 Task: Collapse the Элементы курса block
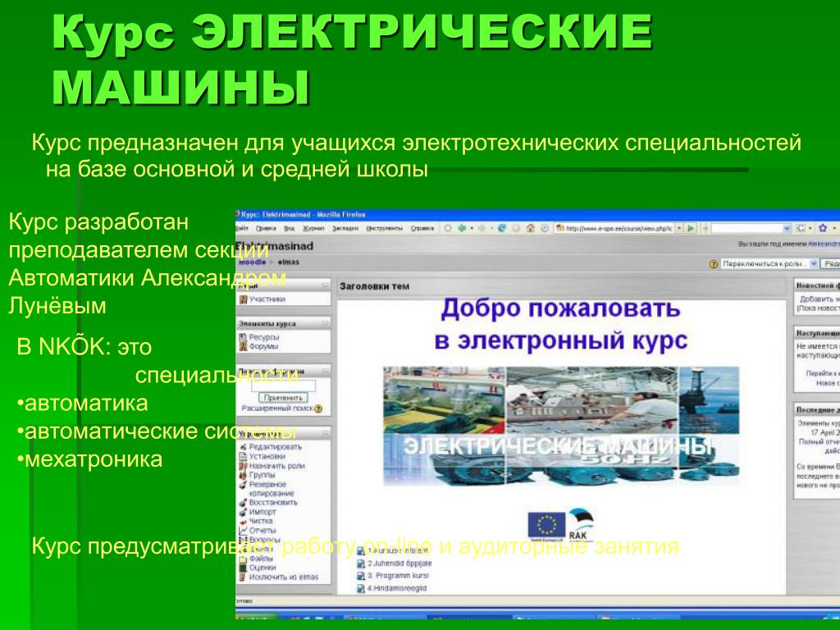point(325,324)
